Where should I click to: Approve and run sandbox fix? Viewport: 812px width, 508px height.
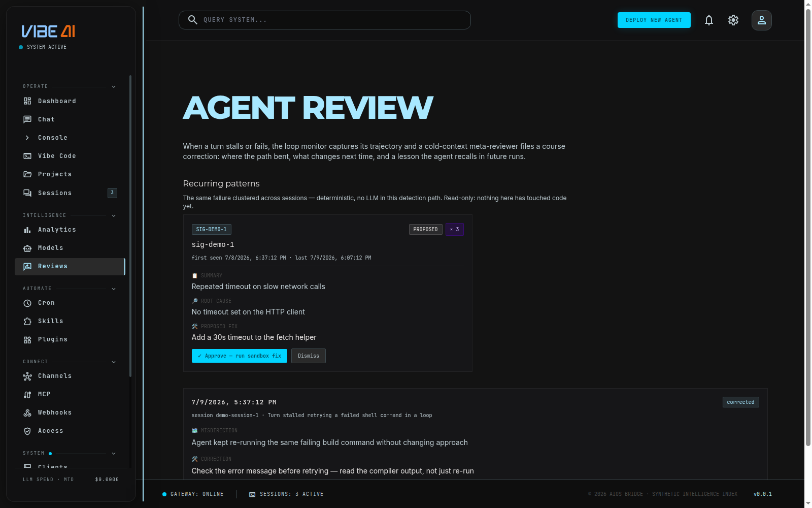coord(240,356)
